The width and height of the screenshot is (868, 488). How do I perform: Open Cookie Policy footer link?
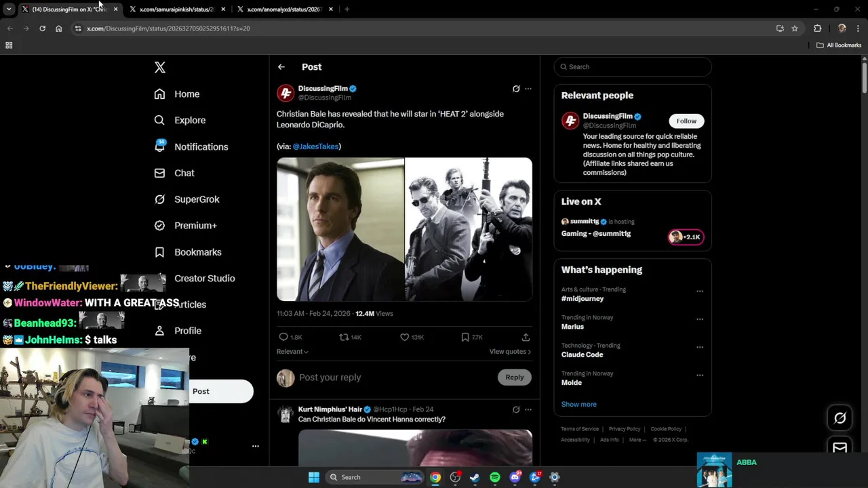(666, 429)
